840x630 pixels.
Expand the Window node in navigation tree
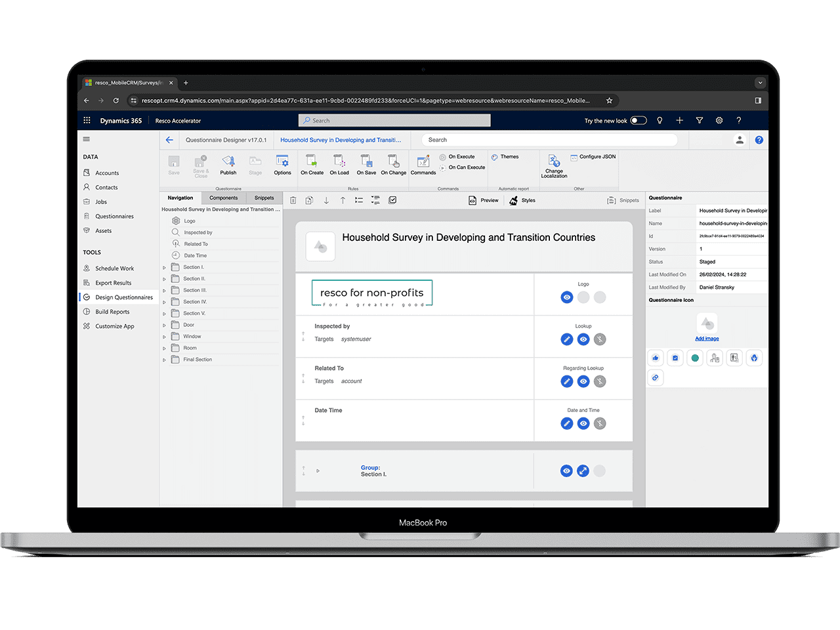click(165, 337)
